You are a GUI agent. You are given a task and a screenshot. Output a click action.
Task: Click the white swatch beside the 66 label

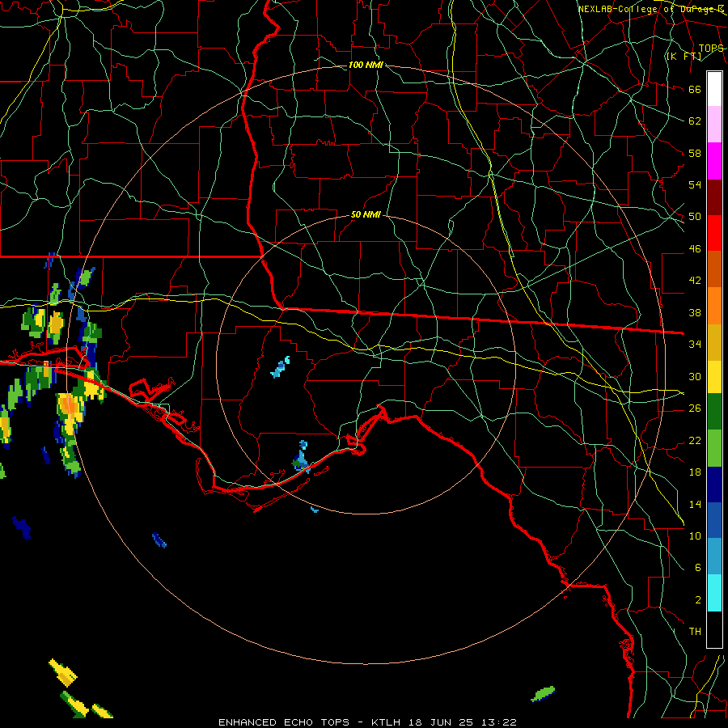tap(714, 89)
